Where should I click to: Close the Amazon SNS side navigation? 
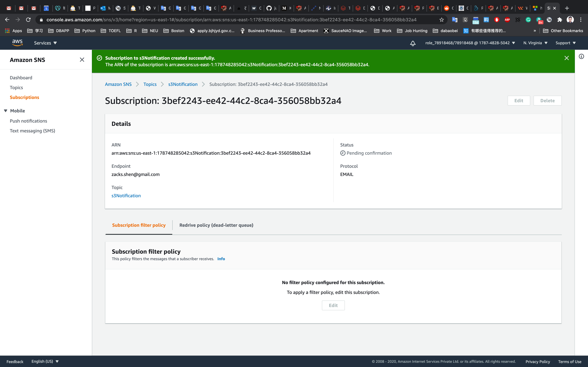click(82, 60)
